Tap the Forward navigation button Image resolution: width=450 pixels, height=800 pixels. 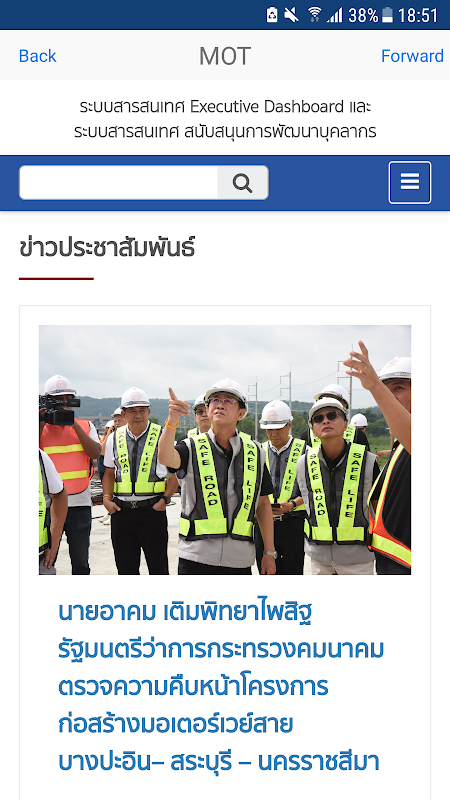click(x=412, y=56)
